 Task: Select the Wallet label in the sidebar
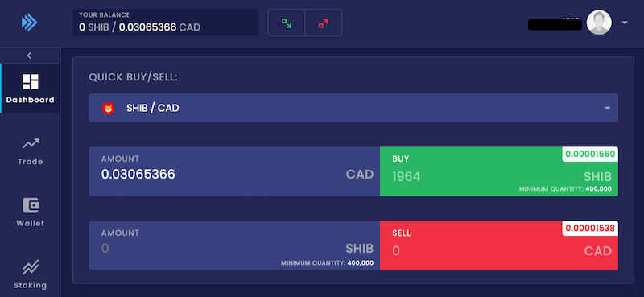click(31, 224)
